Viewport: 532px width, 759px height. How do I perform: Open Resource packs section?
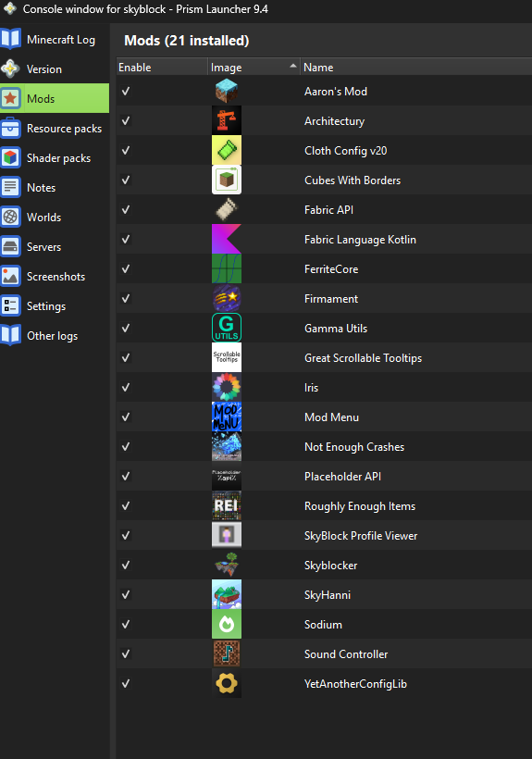tap(55, 129)
